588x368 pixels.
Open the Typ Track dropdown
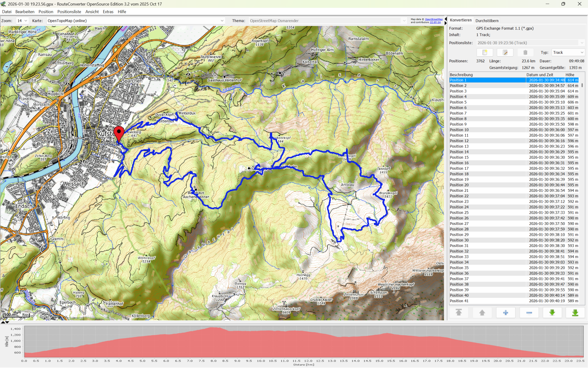click(568, 52)
